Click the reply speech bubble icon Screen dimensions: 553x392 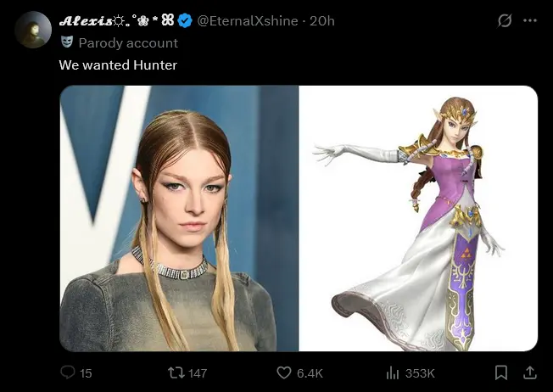68,372
